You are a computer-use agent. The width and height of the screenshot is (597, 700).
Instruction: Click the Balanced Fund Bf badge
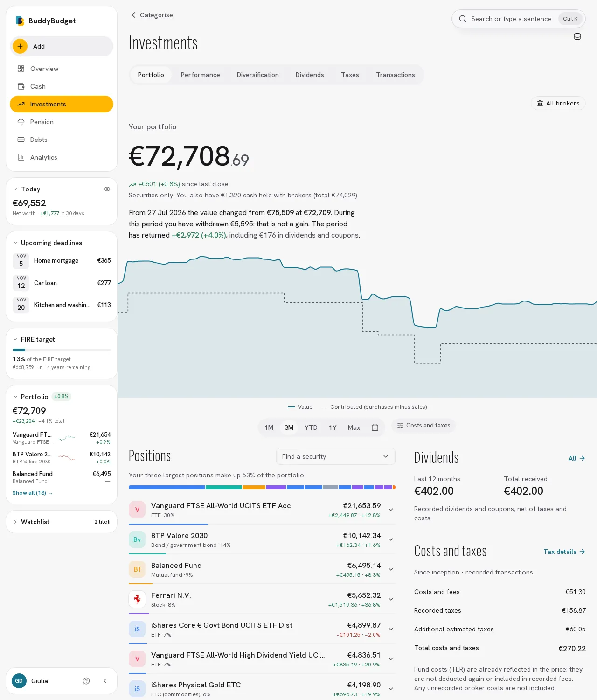[137, 569]
